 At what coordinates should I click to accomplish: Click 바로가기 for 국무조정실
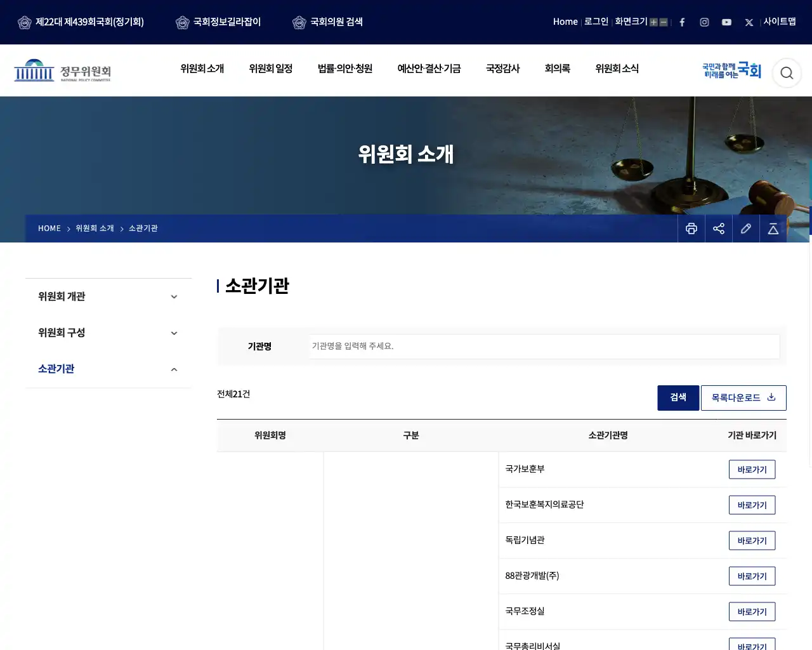752,612
